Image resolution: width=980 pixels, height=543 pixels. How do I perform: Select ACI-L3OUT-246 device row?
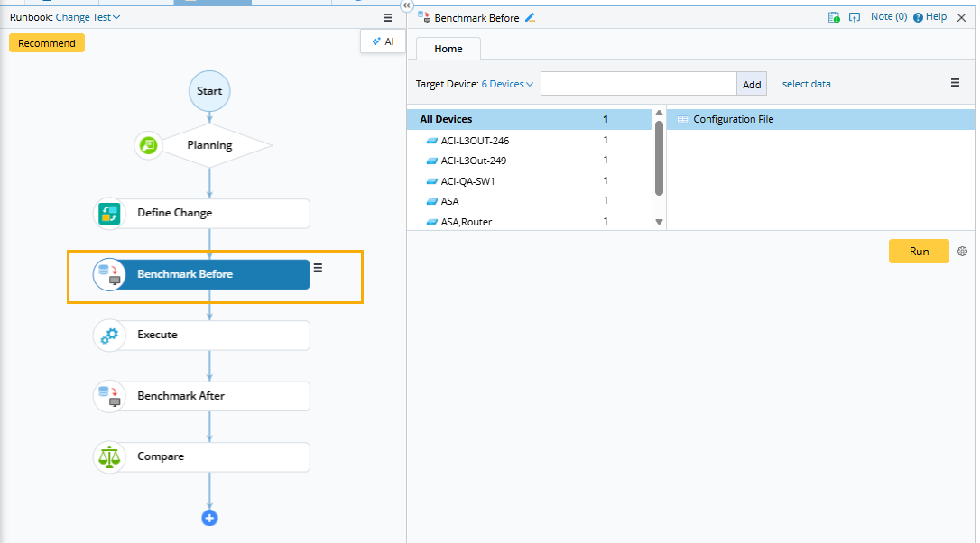pos(530,141)
